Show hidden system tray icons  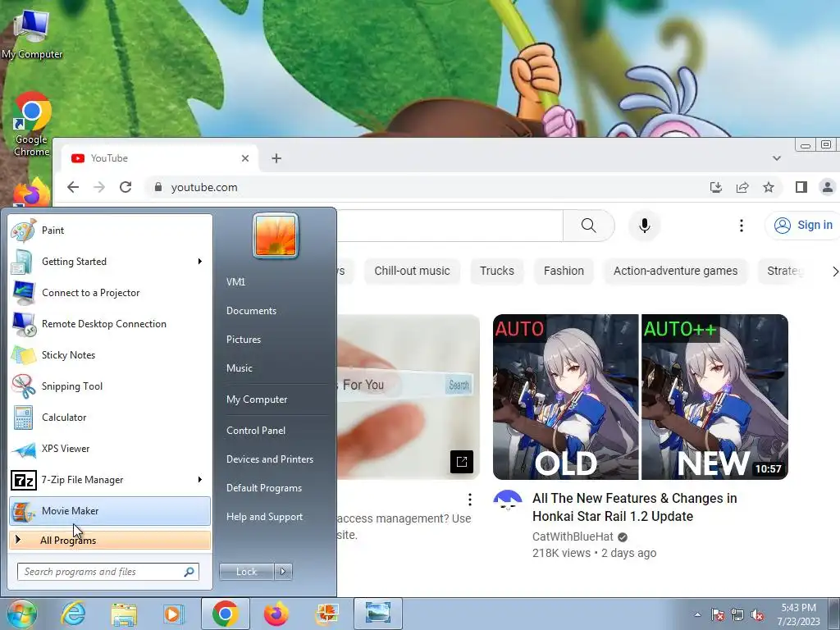point(697,614)
